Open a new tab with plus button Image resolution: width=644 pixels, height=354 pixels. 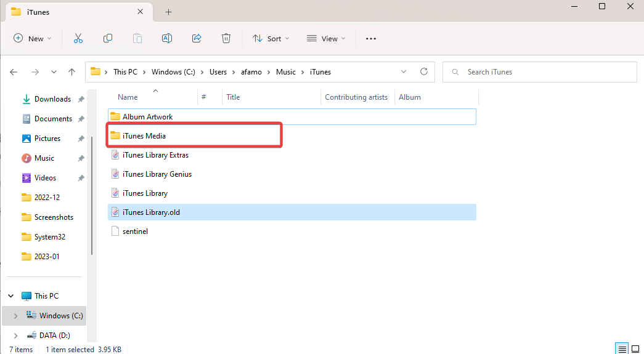[x=168, y=12]
